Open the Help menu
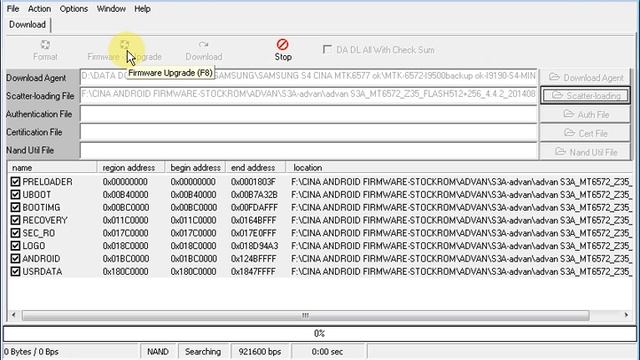This screenshot has width=640, height=360. 142,9
